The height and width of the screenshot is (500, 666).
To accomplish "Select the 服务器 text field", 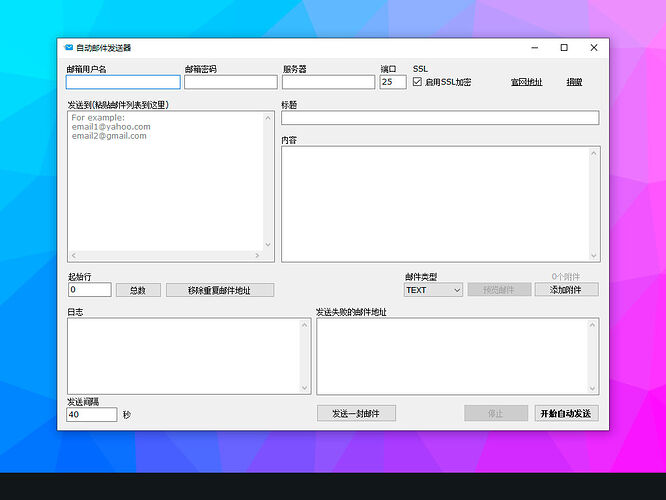I will [x=327, y=82].
